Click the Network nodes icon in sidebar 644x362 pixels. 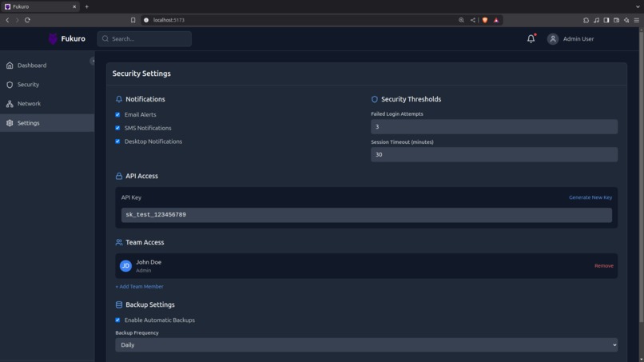[10, 104]
